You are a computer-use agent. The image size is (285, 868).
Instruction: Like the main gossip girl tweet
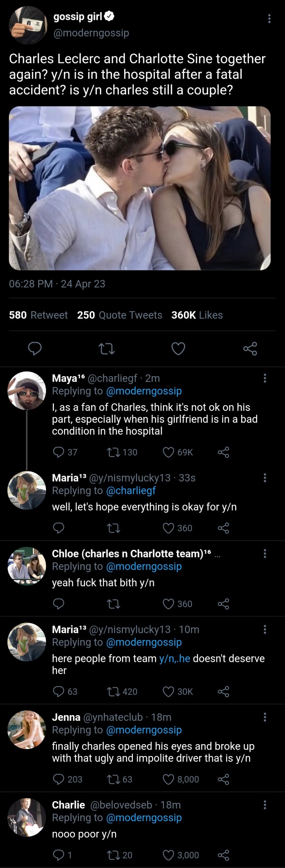click(178, 349)
